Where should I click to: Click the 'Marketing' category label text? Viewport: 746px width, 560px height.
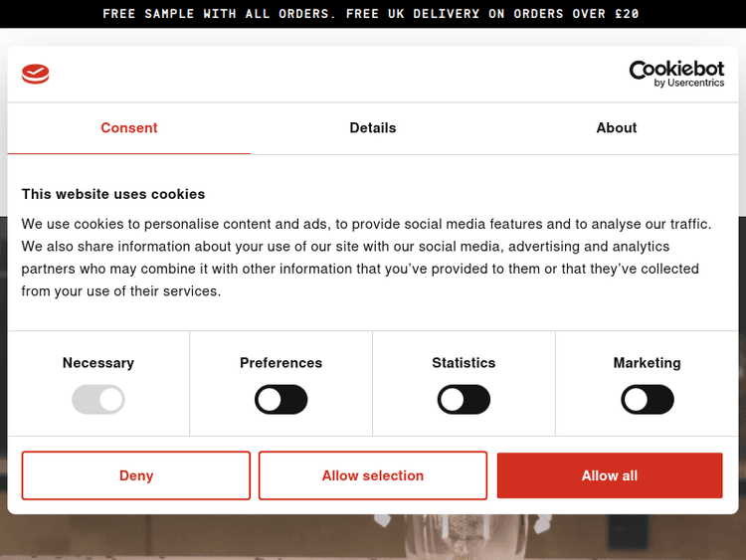click(x=648, y=363)
